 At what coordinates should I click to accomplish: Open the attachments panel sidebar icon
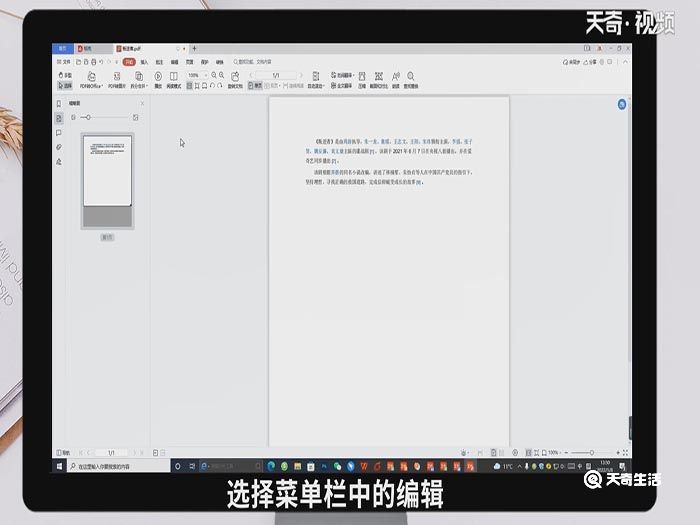pyautogui.click(x=58, y=147)
